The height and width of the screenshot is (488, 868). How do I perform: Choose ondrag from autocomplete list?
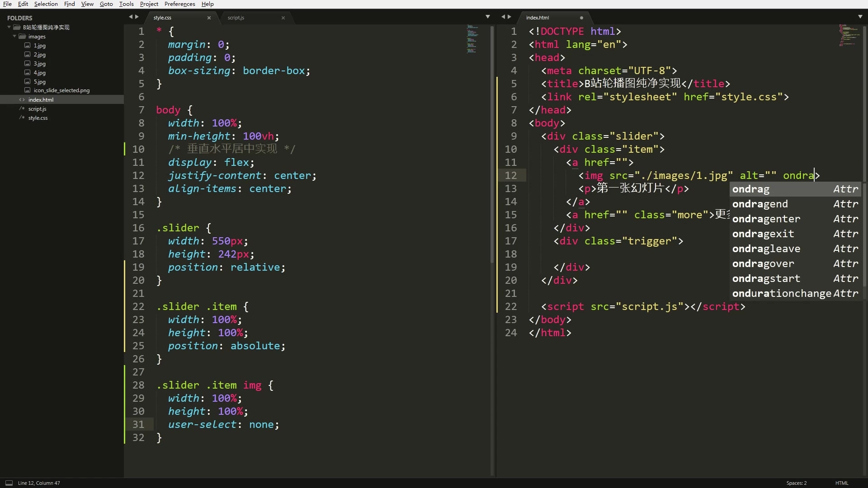pyautogui.click(x=795, y=189)
